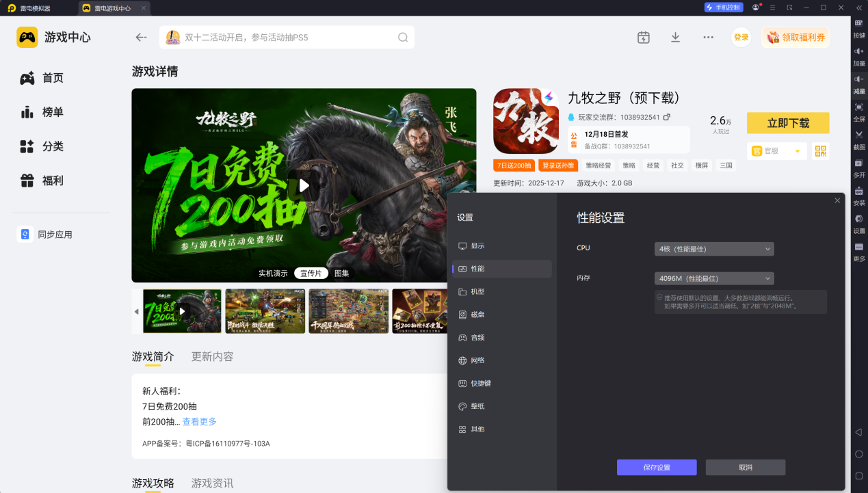Open the calendar event icon
The width and height of the screenshot is (868, 493).
(643, 38)
